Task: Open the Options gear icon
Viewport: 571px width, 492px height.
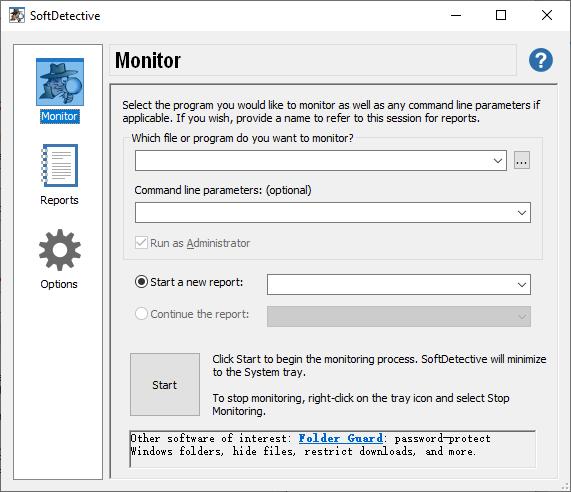Action: [60, 250]
